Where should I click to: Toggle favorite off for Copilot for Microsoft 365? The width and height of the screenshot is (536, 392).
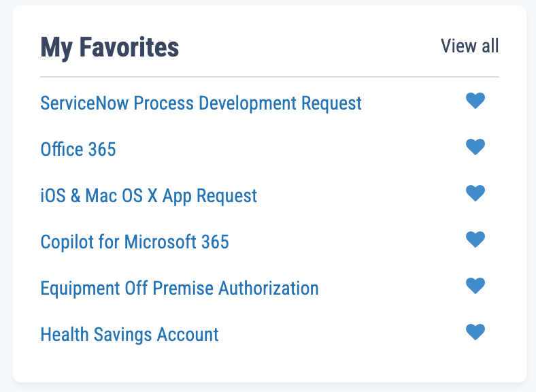click(x=475, y=239)
